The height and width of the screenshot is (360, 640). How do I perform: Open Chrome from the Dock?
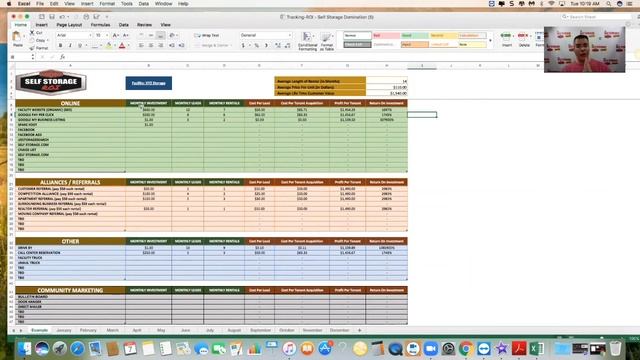pyautogui.click(x=466, y=349)
